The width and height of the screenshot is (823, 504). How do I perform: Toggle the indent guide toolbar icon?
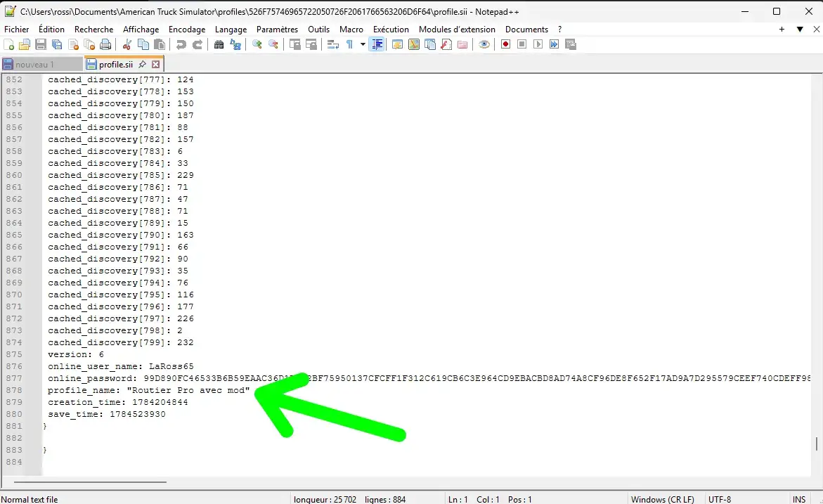coord(377,44)
